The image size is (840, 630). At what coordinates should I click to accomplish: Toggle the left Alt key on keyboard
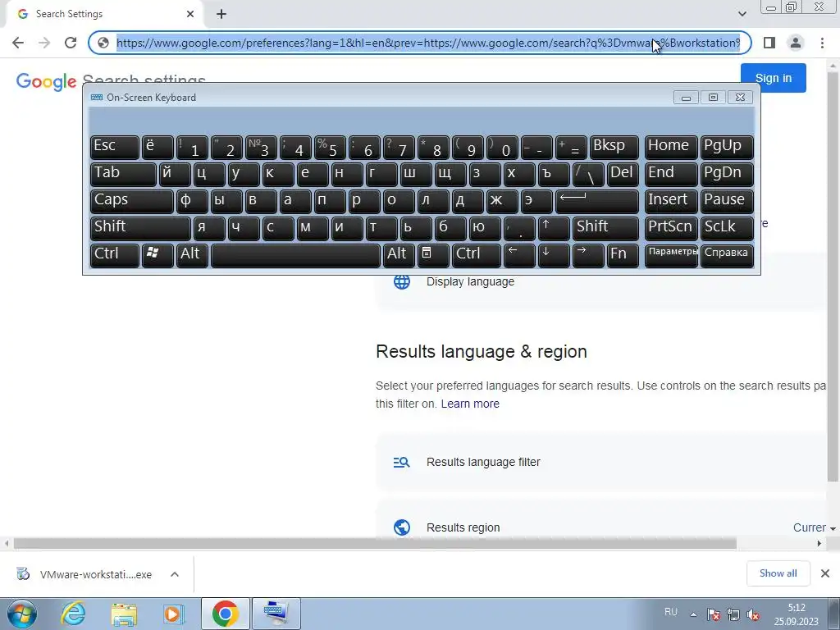click(192, 256)
